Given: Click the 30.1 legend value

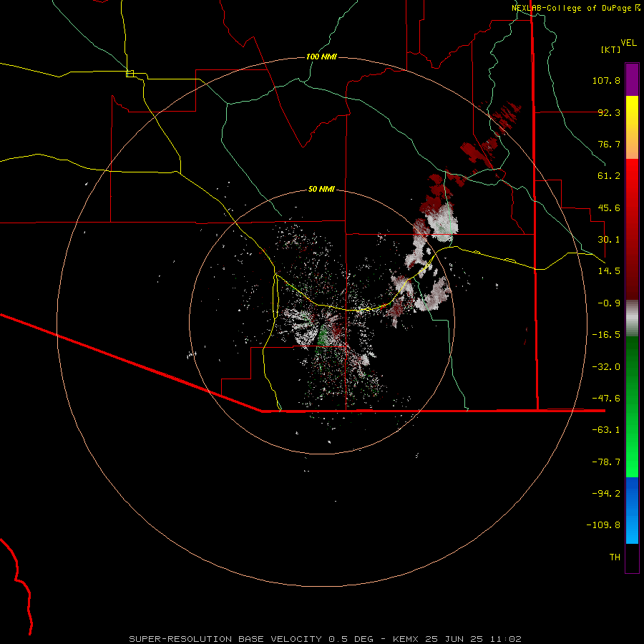Looking at the screenshot, I should click(609, 240).
